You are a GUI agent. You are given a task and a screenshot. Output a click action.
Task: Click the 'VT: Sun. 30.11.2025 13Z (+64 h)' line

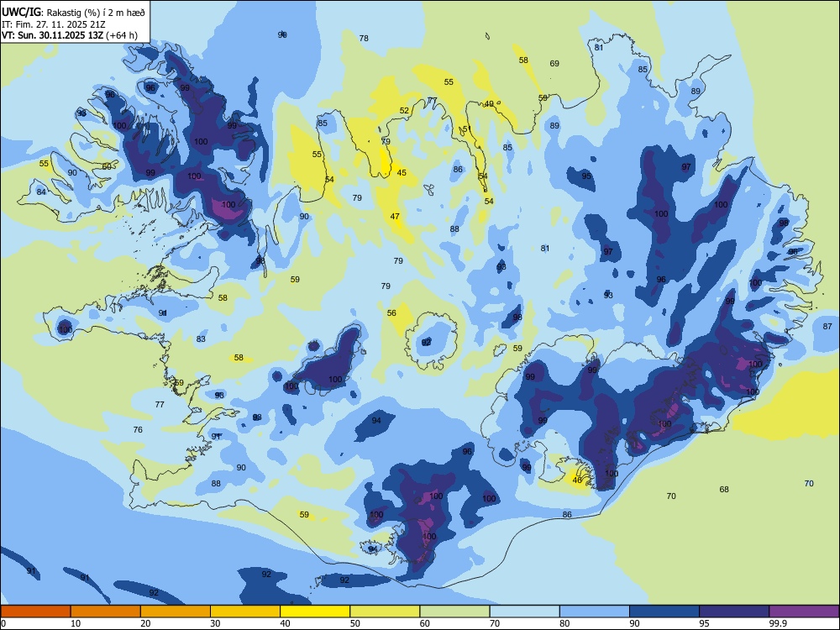pos(69,35)
